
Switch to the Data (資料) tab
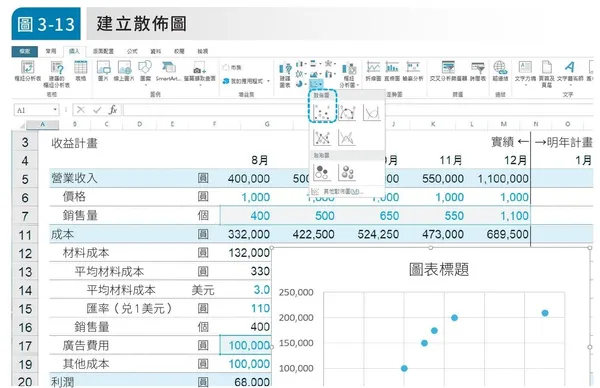pyautogui.click(x=155, y=51)
